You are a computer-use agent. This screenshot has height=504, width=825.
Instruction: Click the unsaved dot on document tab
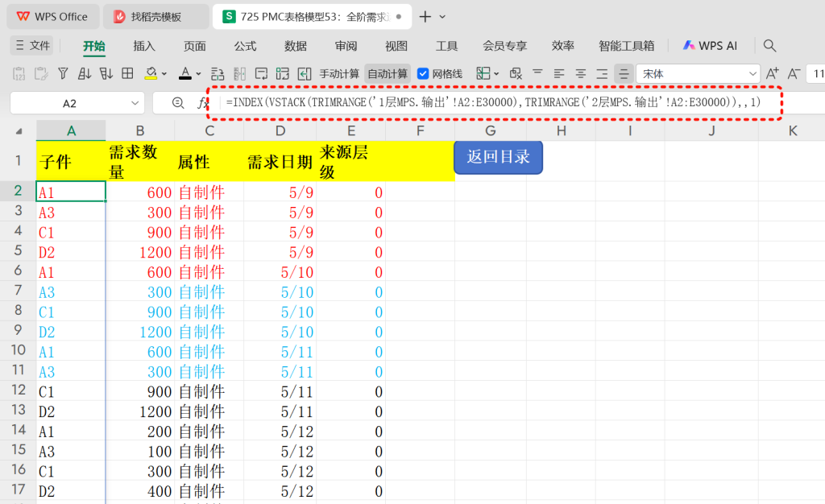(x=399, y=17)
